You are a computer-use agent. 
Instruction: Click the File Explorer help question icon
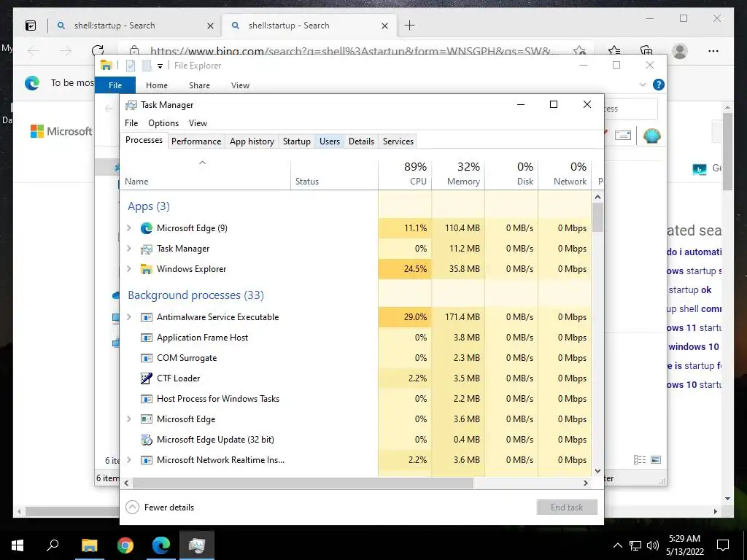tap(659, 85)
